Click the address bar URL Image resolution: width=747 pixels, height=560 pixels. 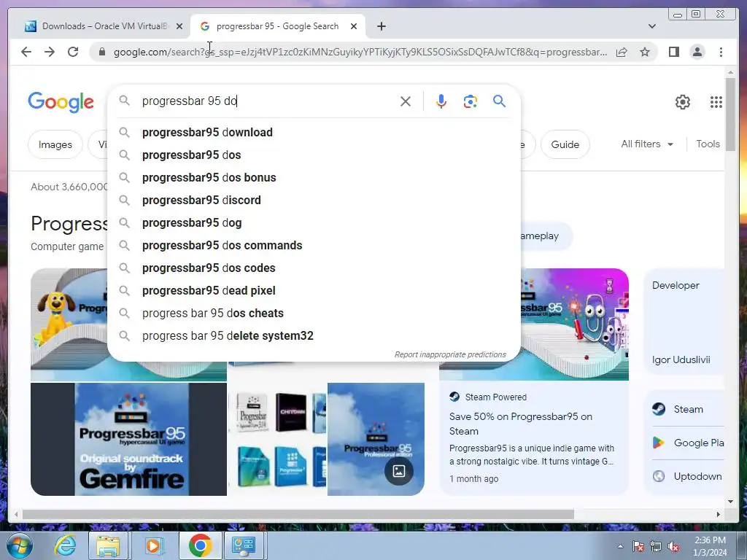(360, 52)
